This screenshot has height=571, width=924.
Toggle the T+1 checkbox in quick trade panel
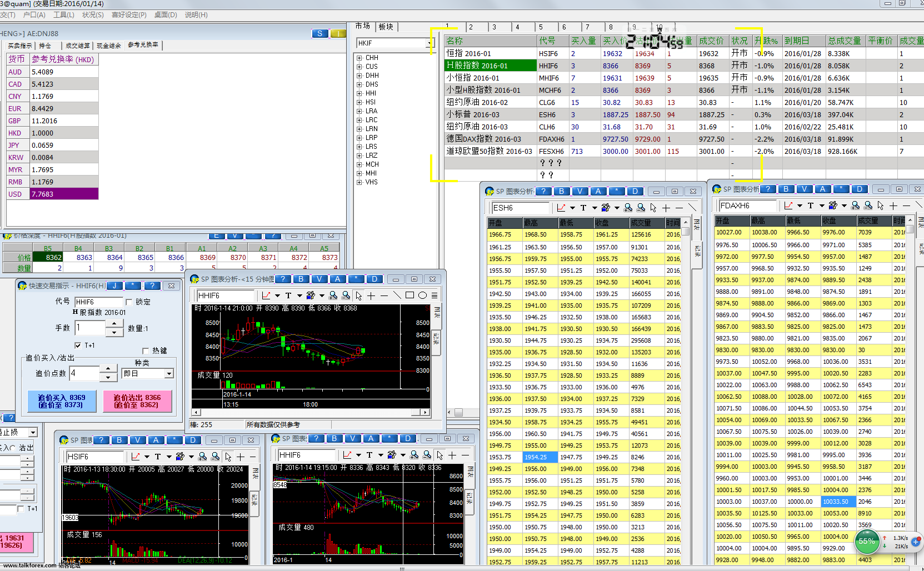(x=78, y=345)
